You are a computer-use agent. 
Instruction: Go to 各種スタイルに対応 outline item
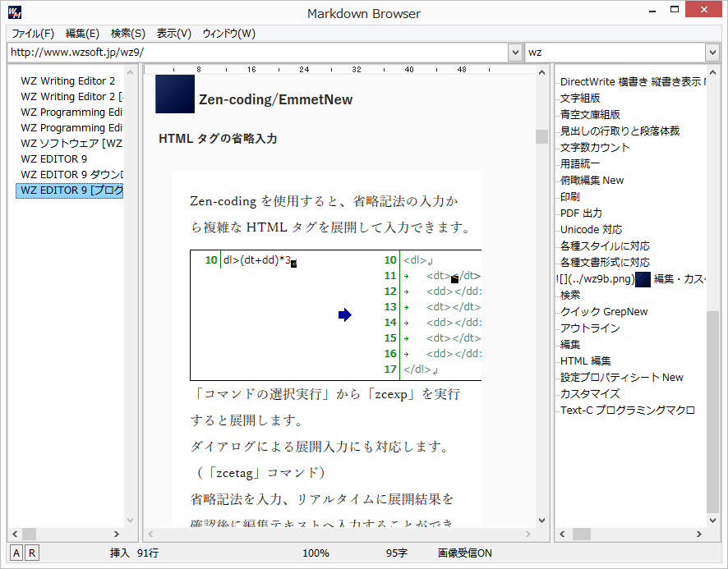coord(605,246)
